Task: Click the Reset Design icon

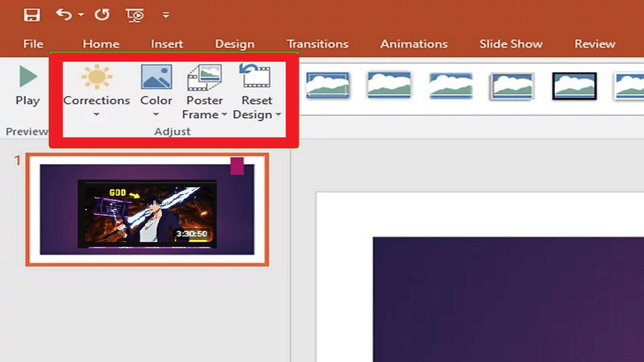Action: point(256,76)
